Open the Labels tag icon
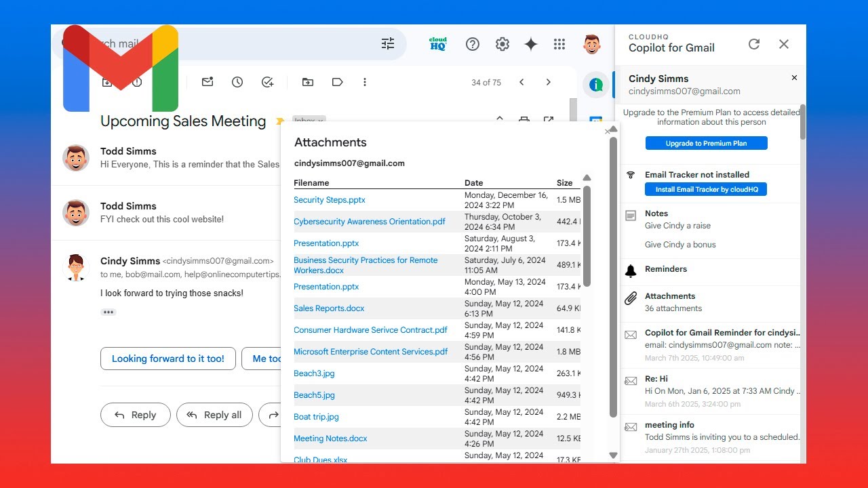The width and height of the screenshot is (868, 488). coord(337,82)
